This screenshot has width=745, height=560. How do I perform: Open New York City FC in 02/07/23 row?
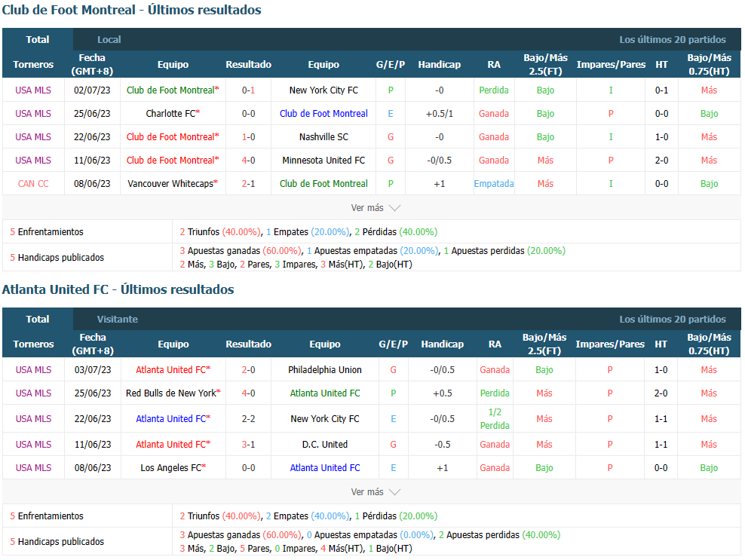[x=323, y=90]
